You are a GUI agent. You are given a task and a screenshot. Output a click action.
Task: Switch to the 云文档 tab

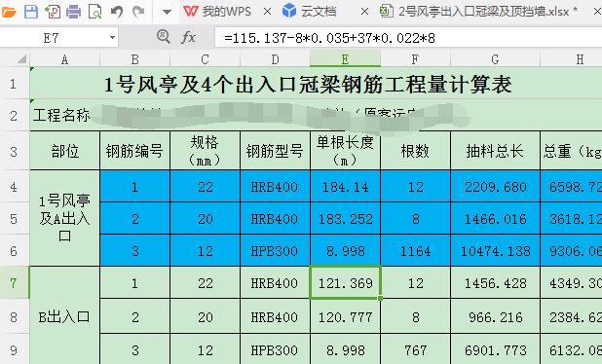(310, 12)
